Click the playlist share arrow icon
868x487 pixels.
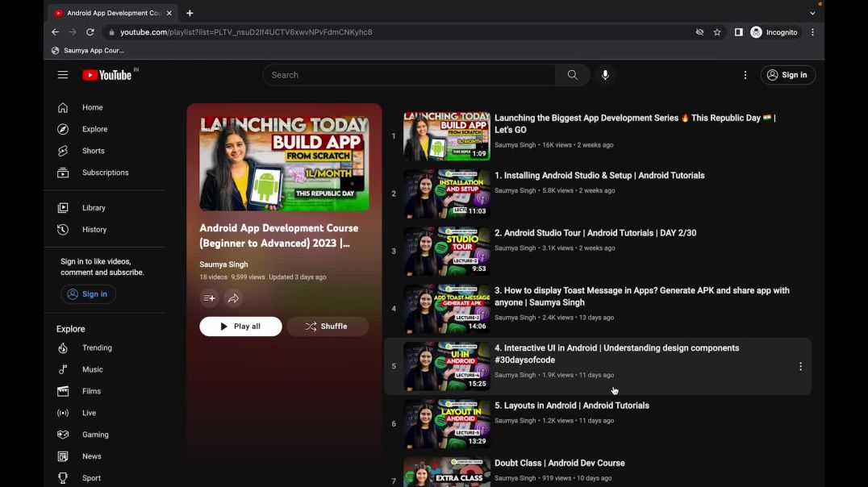233,298
